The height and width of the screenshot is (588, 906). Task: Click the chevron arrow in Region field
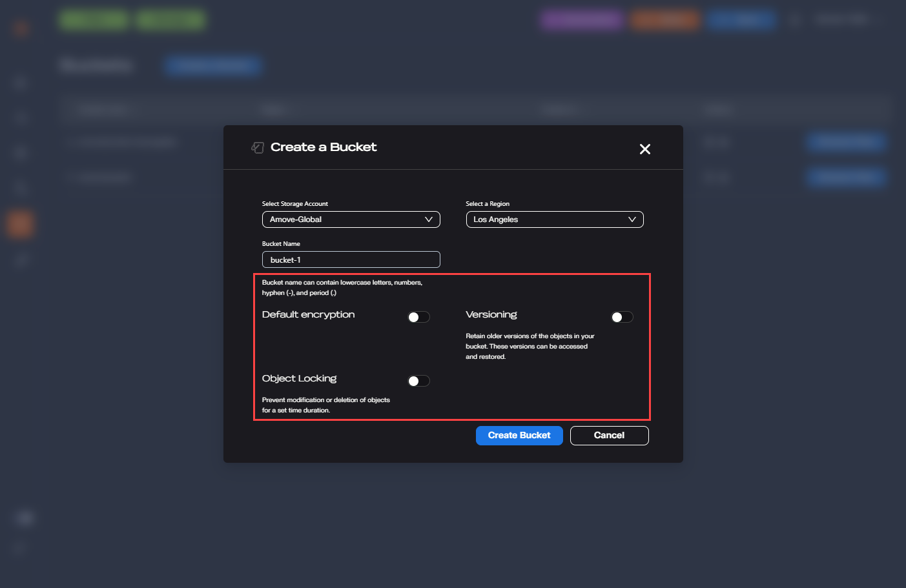pos(632,219)
